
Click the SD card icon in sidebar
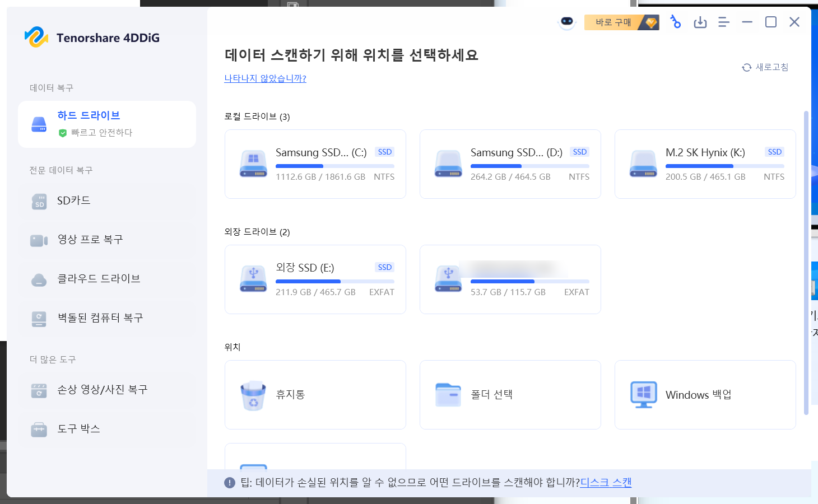pyautogui.click(x=39, y=202)
